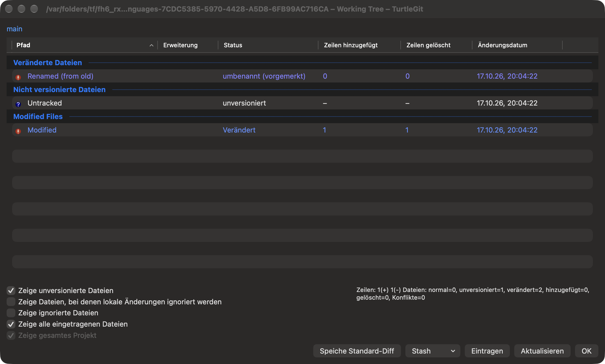The image size is (605, 364).
Task: Toggle Zeige alle eingetragenen Dateien checkbox
Action: pyautogui.click(x=11, y=324)
